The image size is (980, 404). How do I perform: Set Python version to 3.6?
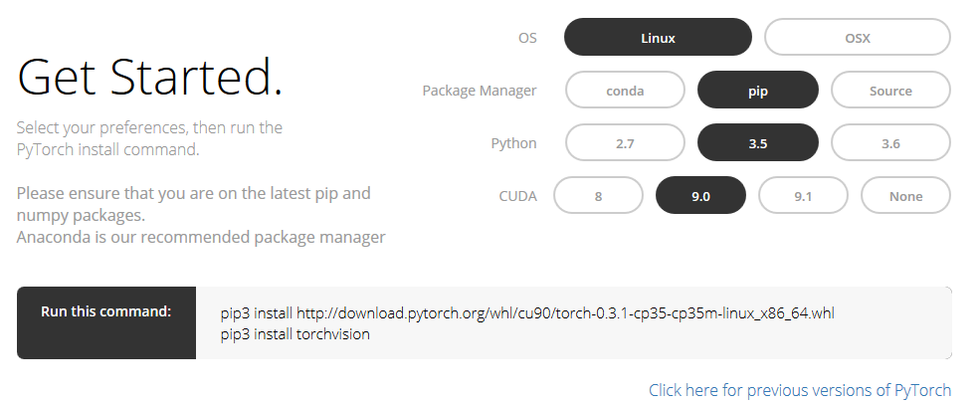coord(890,143)
